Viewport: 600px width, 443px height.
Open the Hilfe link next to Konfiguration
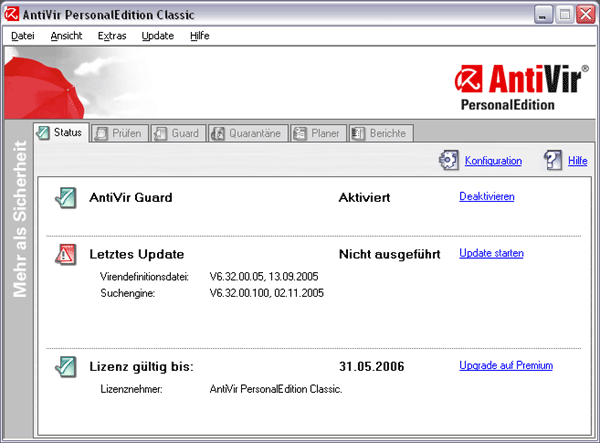coord(578,161)
